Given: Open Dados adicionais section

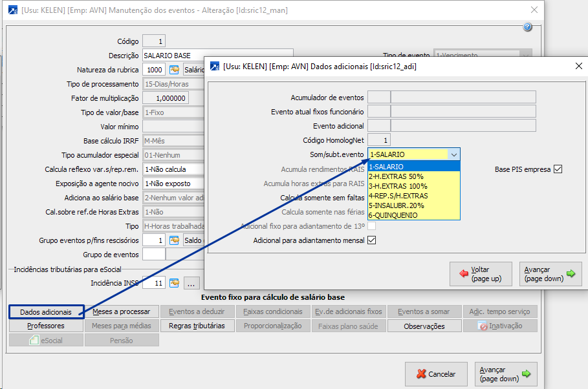Looking at the screenshot, I should 46,312.
